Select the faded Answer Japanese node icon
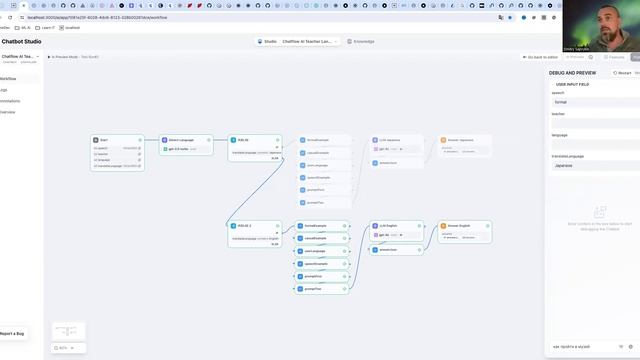Image resolution: width=640 pixels, height=360 pixels. pyautogui.click(x=443, y=140)
